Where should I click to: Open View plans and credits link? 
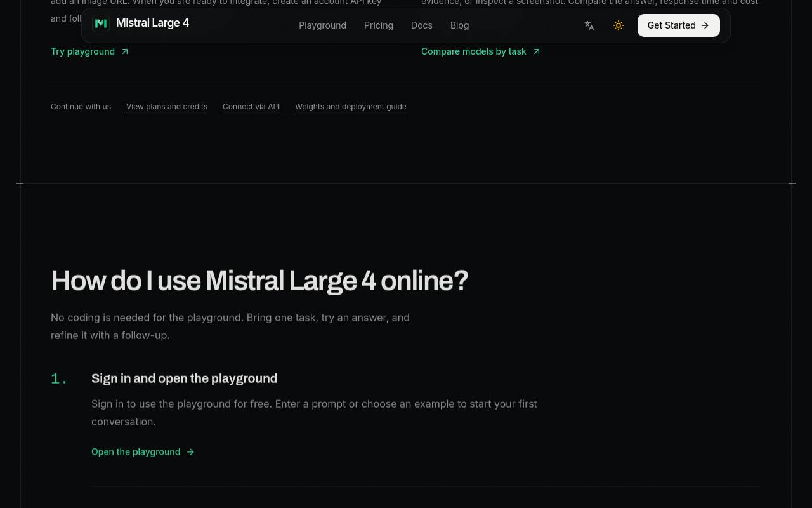167,107
